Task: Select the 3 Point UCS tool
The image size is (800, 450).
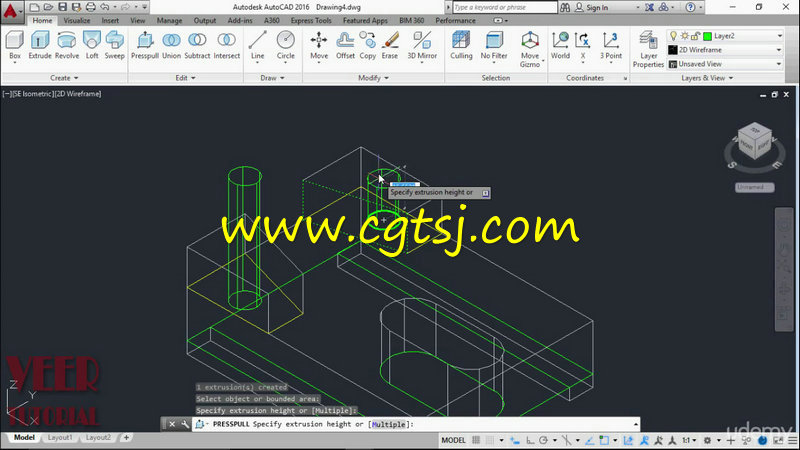Action: point(611,45)
